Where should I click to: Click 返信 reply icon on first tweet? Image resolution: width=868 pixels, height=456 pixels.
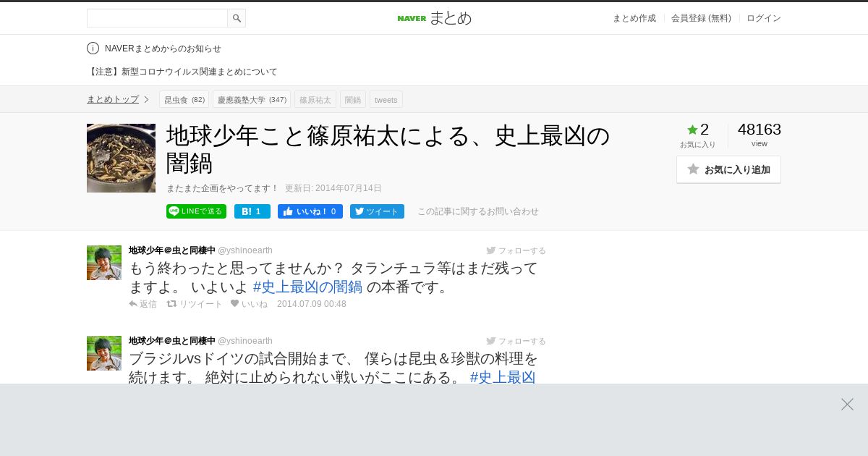click(x=142, y=304)
